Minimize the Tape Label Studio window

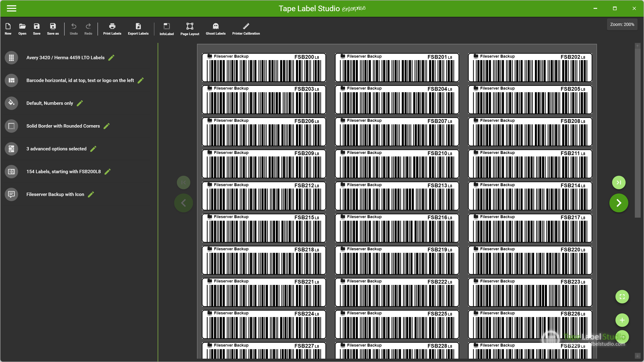pyautogui.click(x=595, y=8)
